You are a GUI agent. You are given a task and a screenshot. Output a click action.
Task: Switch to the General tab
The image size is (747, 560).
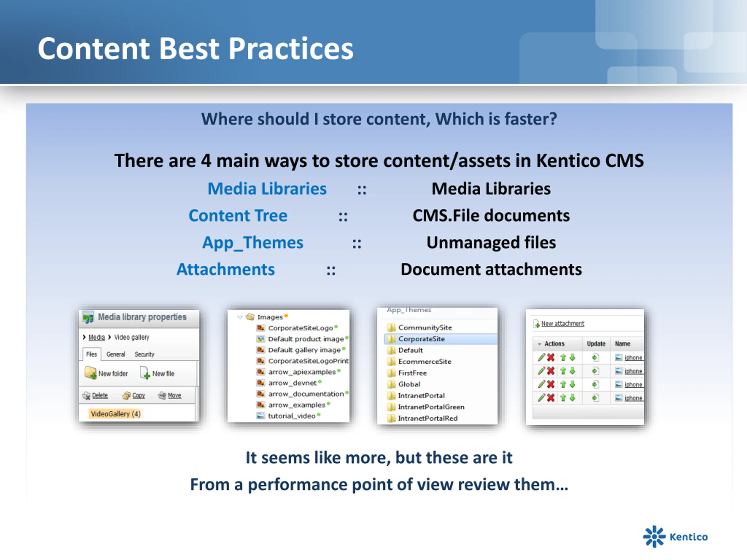coord(116,354)
